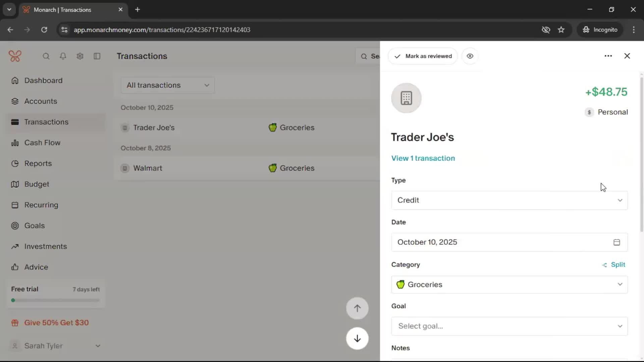Expand the Type Credit dropdown
Viewport: 644px width, 362px height.
click(509, 200)
